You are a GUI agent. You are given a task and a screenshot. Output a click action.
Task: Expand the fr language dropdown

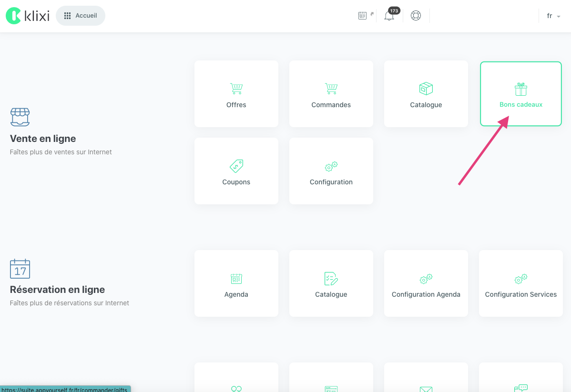point(553,16)
